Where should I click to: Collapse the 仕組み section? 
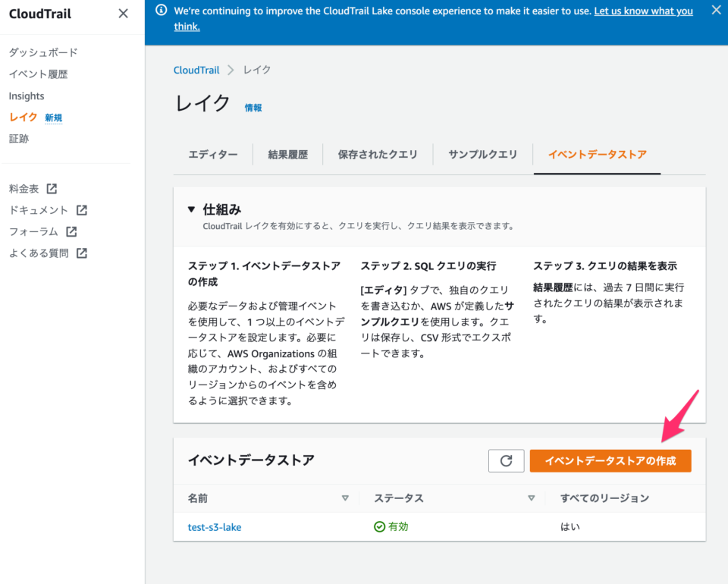point(190,209)
